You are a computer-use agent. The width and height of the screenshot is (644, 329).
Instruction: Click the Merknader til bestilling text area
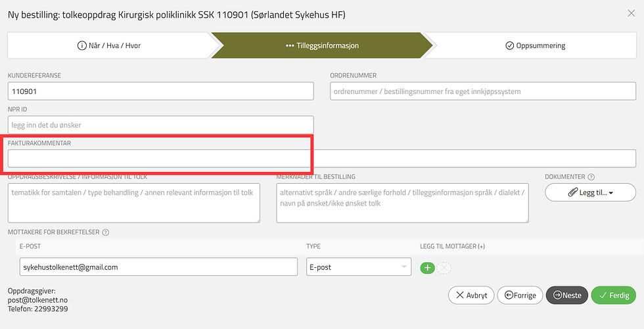pos(402,203)
